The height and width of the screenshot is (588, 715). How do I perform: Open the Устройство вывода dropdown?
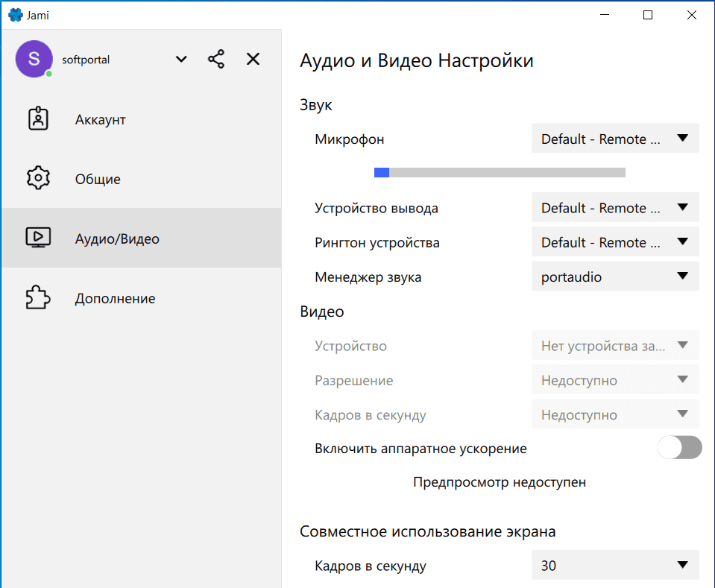[x=615, y=208]
